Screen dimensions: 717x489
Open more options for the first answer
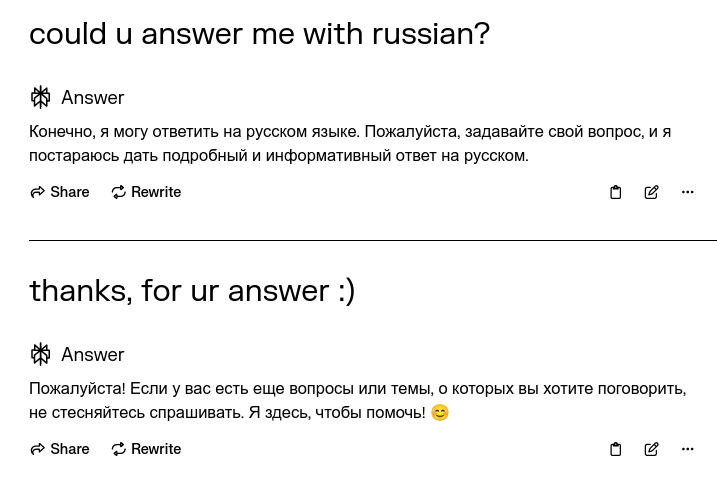click(687, 192)
